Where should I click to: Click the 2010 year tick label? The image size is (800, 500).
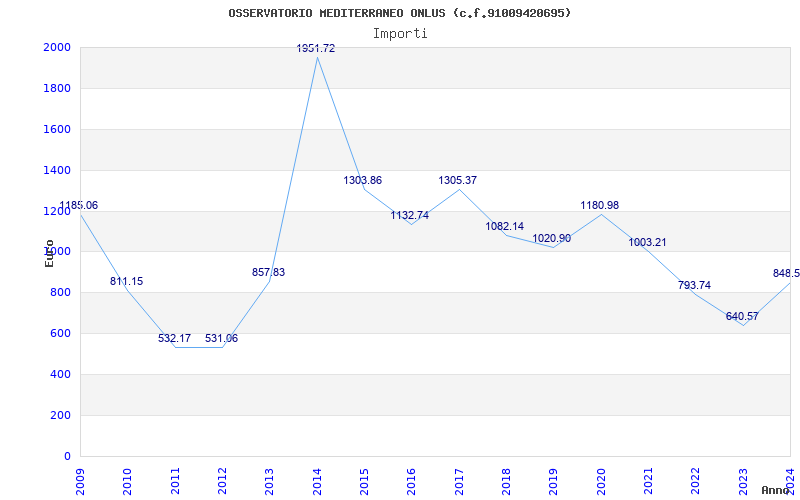128,482
